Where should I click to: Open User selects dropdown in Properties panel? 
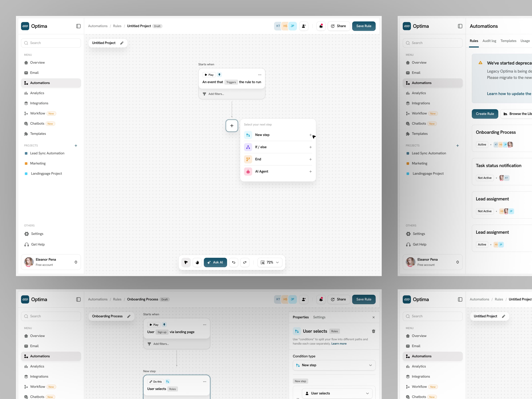click(337, 393)
